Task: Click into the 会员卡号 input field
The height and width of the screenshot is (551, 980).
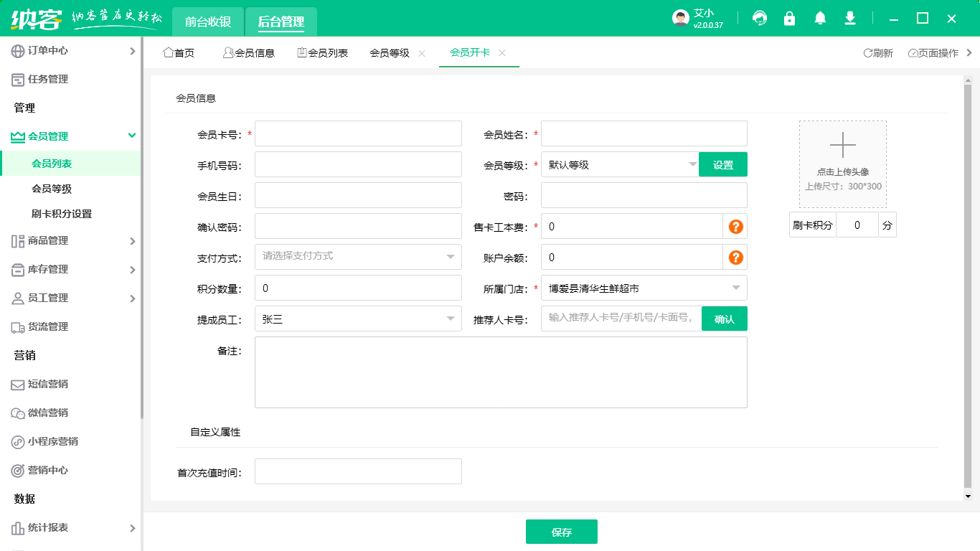Action: click(x=358, y=133)
